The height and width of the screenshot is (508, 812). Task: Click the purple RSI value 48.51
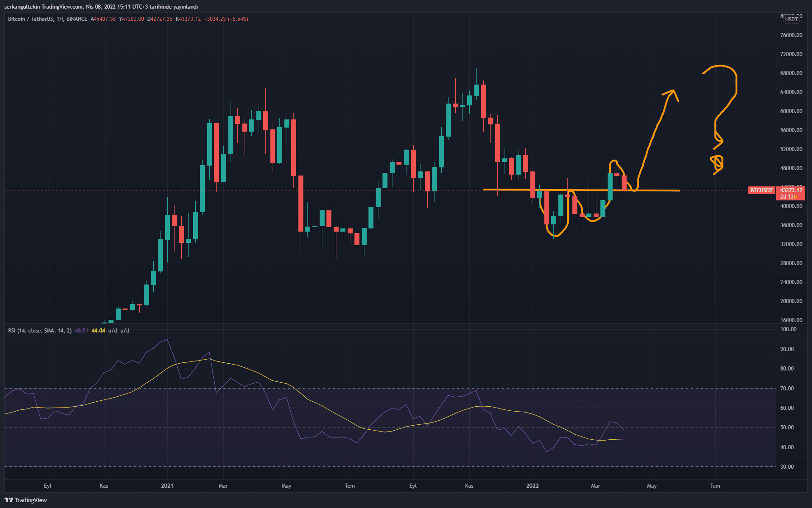pyautogui.click(x=81, y=331)
